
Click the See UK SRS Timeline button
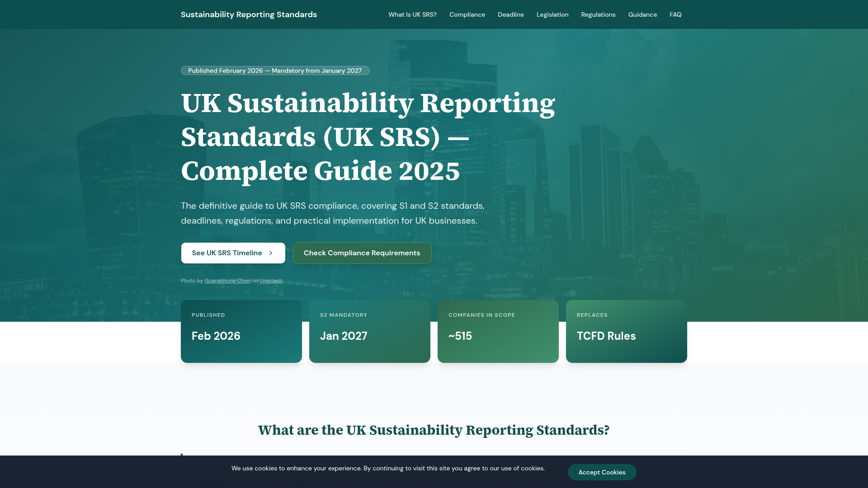click(233, 253)
